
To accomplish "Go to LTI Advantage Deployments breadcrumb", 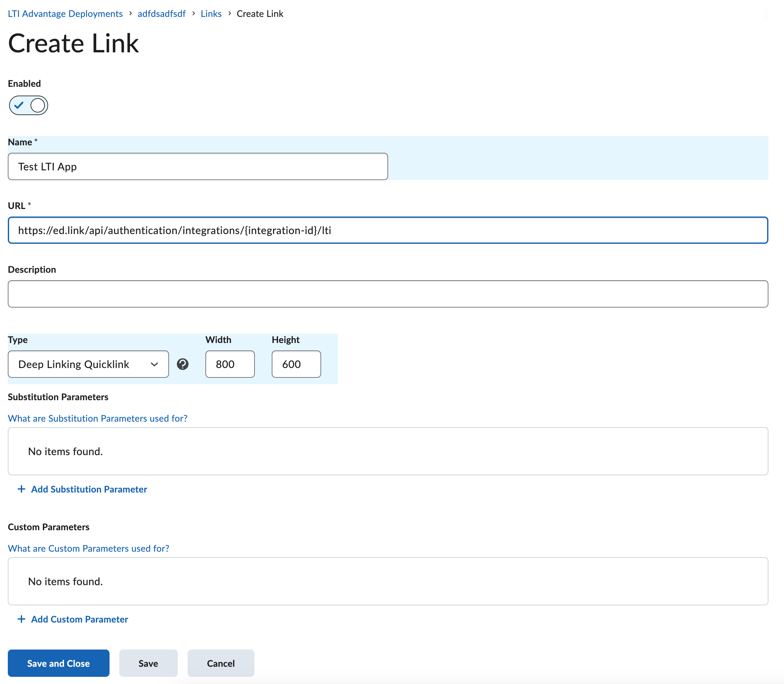I will coord(65,14).
